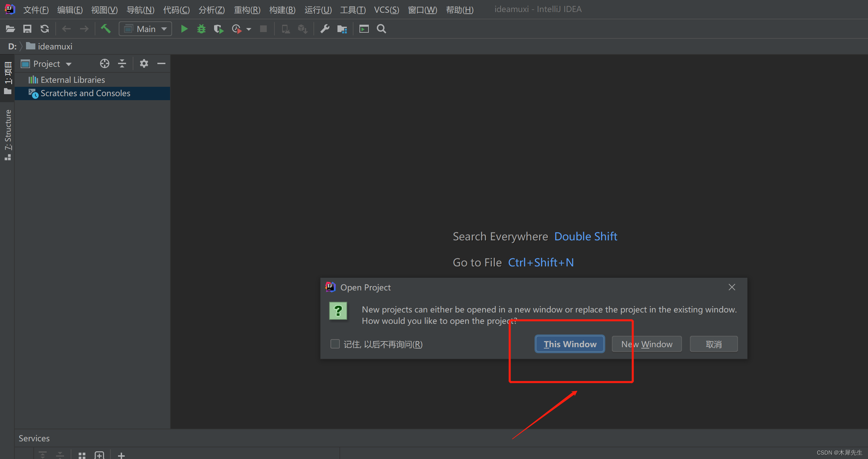Open Project Structure folder icon
868x459 pixels.
[342, 29]
